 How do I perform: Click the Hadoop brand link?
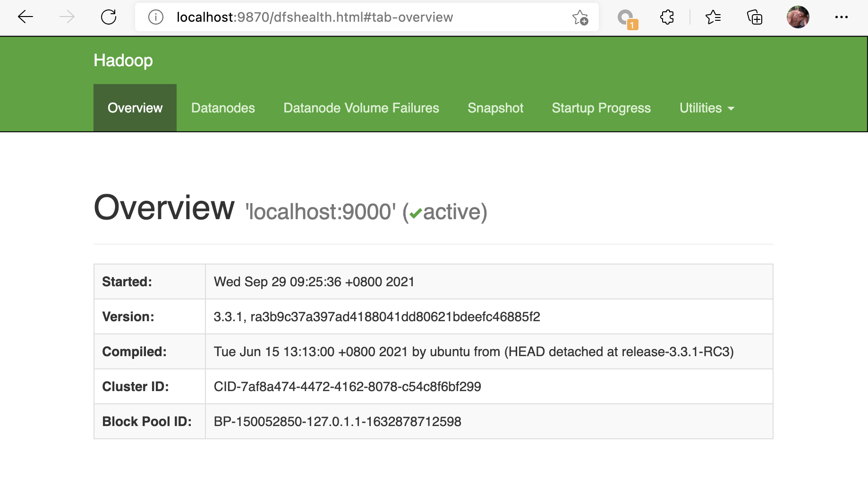click(x=123, y=60)
